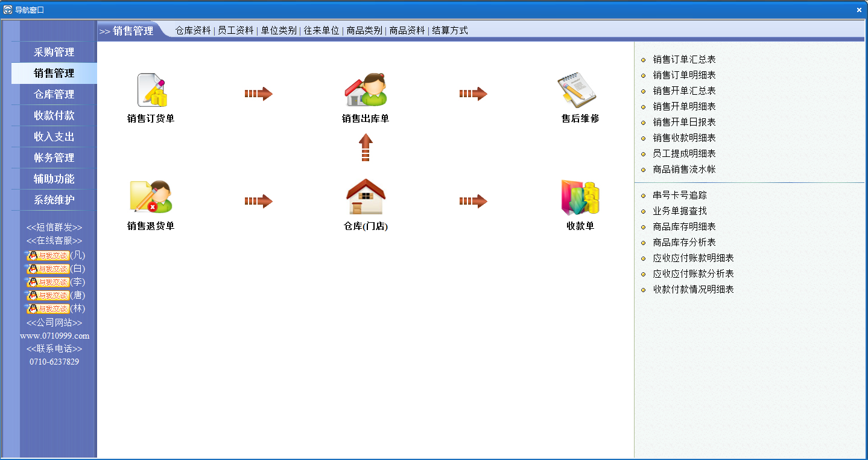Click the <<在线客服>> link
Viewport: 868px width, 460px height.
(x=54, y=241)
